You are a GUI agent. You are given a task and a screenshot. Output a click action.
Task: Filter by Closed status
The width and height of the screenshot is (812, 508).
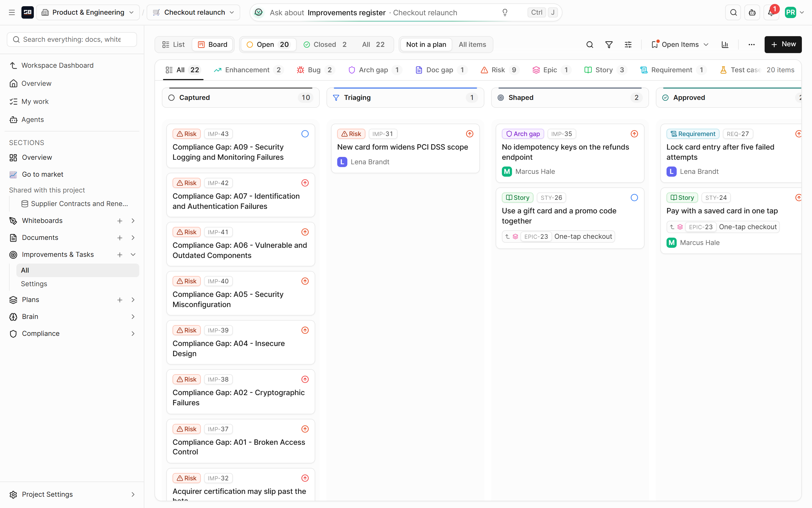click(x=325, y=44)
